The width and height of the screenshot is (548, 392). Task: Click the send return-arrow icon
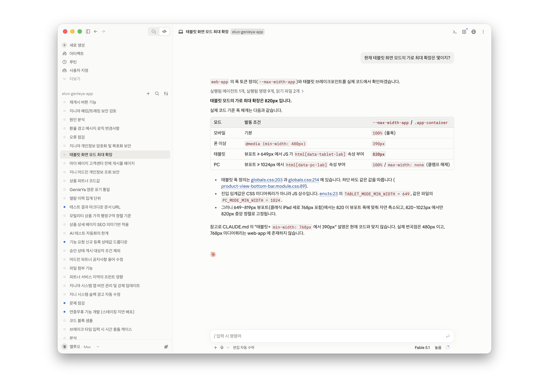tap(448, 336)
